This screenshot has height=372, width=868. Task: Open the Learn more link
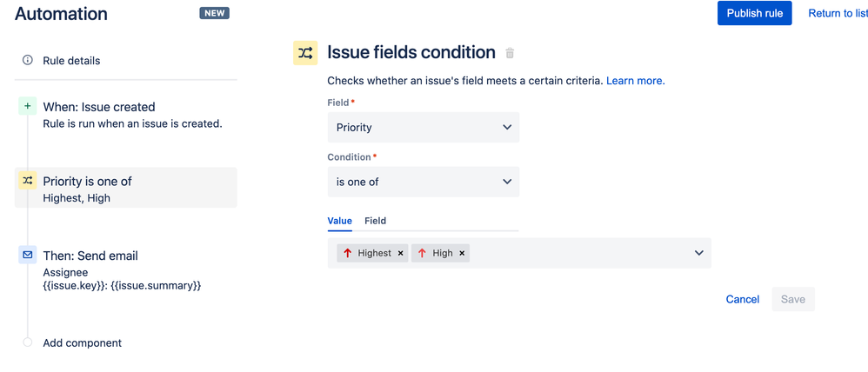pos(635,81)
